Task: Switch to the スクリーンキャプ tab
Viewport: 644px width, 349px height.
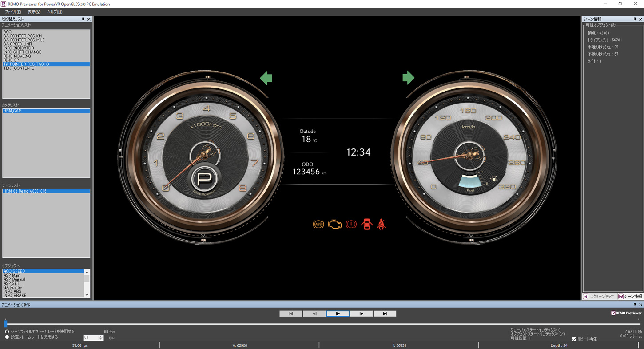Action: point(599,297)
